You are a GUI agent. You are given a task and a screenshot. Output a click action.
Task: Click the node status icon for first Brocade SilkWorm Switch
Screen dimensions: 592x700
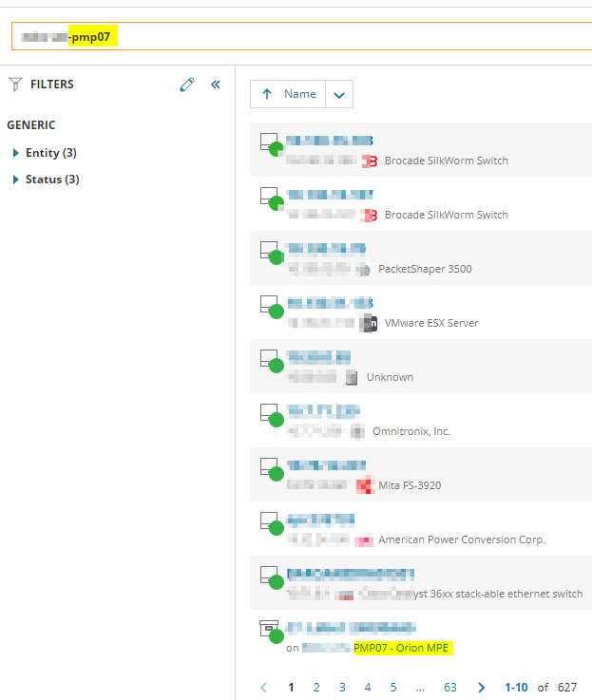pyautogui.click(x=272, y=144)
